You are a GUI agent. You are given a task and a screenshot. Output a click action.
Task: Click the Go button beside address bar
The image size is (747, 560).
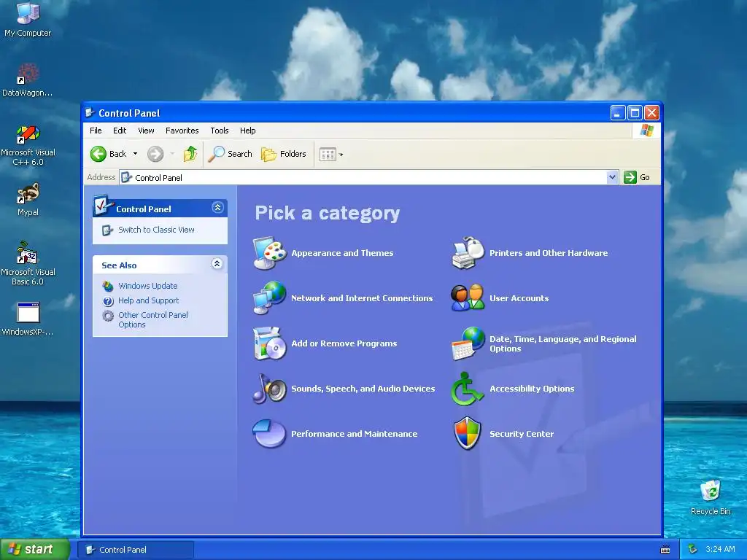[x=638, y=177]
